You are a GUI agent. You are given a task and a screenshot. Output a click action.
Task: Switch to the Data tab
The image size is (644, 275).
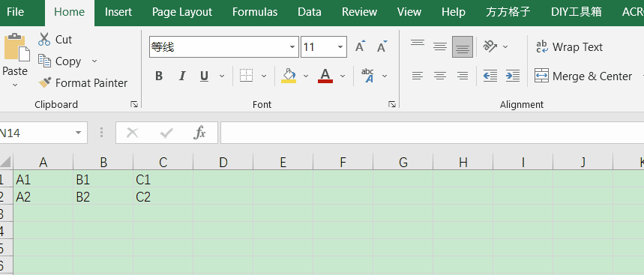[310, 12]
